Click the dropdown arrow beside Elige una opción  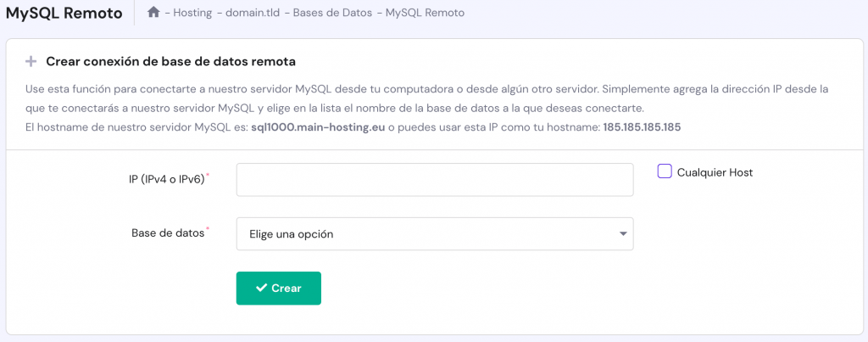coord(623,233)
